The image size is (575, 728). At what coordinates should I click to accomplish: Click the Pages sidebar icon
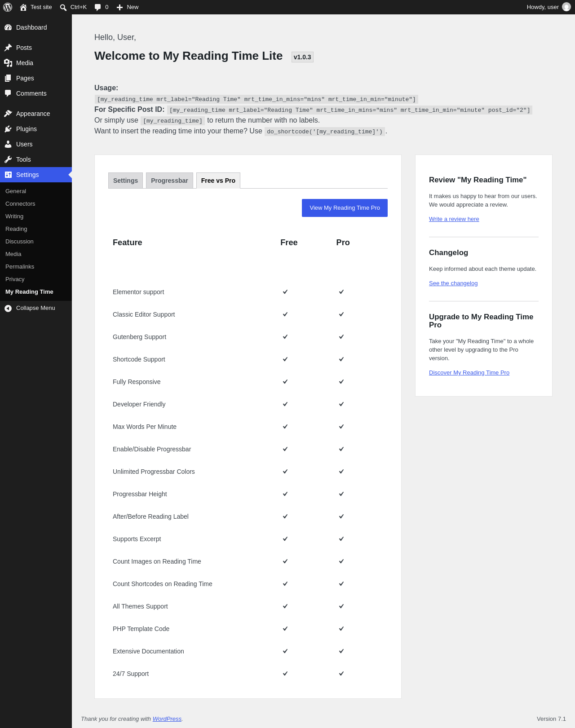(x=8, y=78)
